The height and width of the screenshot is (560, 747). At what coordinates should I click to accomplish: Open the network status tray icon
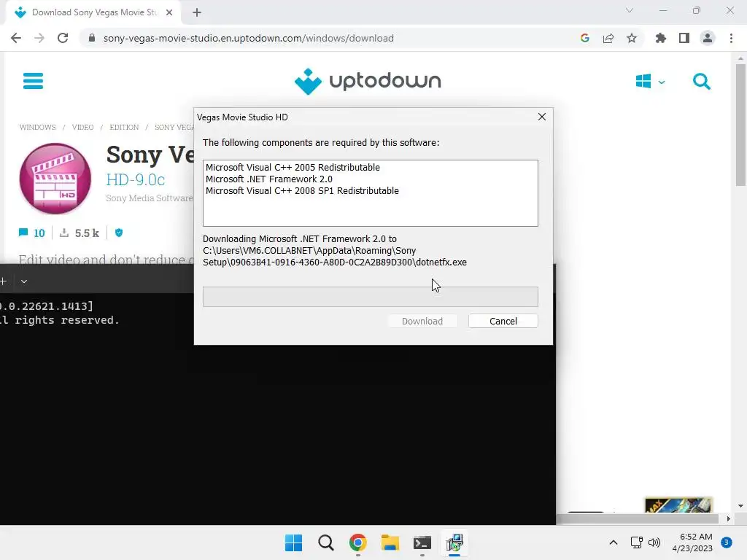(636, 542)
